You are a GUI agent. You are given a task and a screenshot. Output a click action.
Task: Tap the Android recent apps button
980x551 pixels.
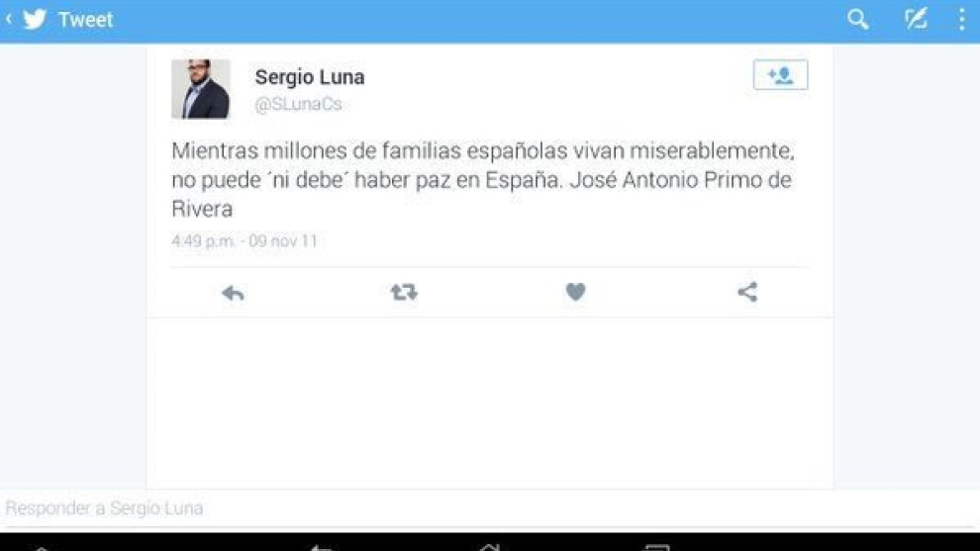(657, 547)
